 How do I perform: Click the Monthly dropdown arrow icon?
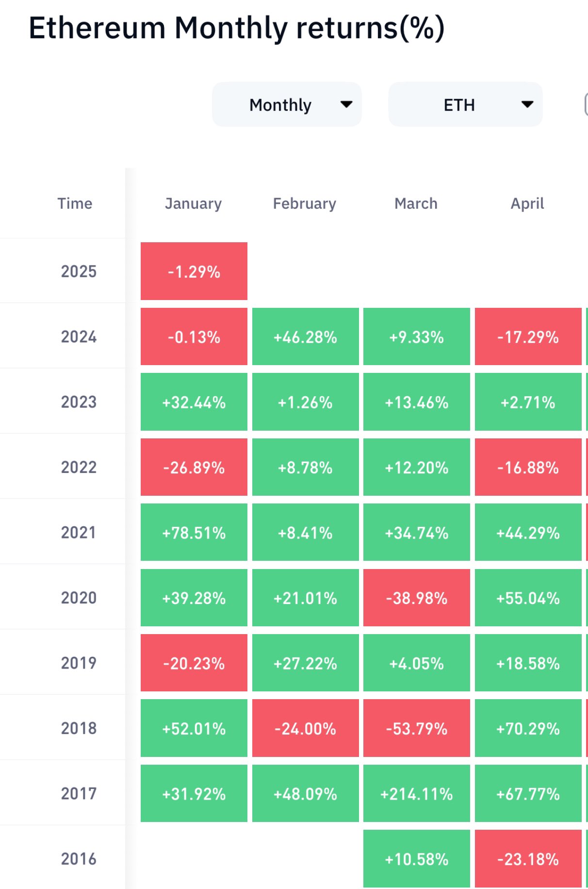(346, 104)
